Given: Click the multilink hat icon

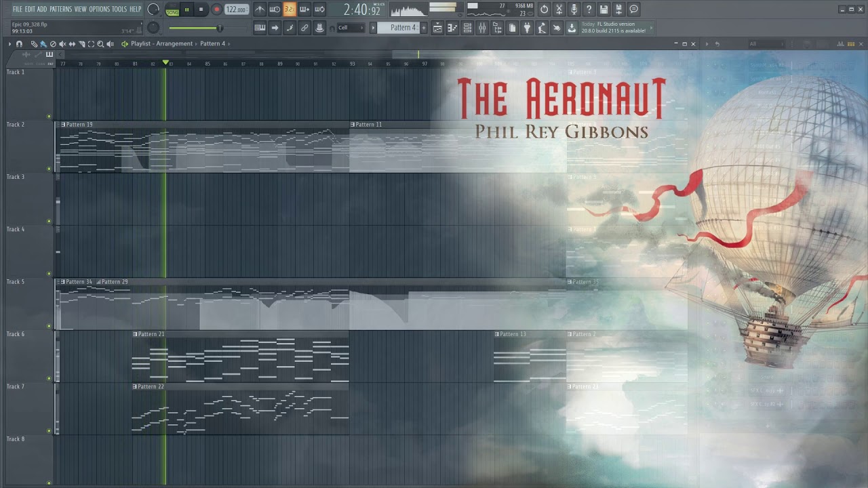Looking at the screenshot, I should click(319, 28).
